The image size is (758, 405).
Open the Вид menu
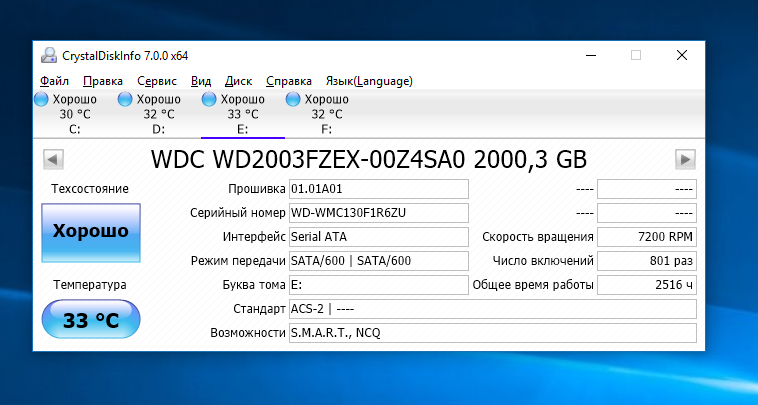pos(201,81)
